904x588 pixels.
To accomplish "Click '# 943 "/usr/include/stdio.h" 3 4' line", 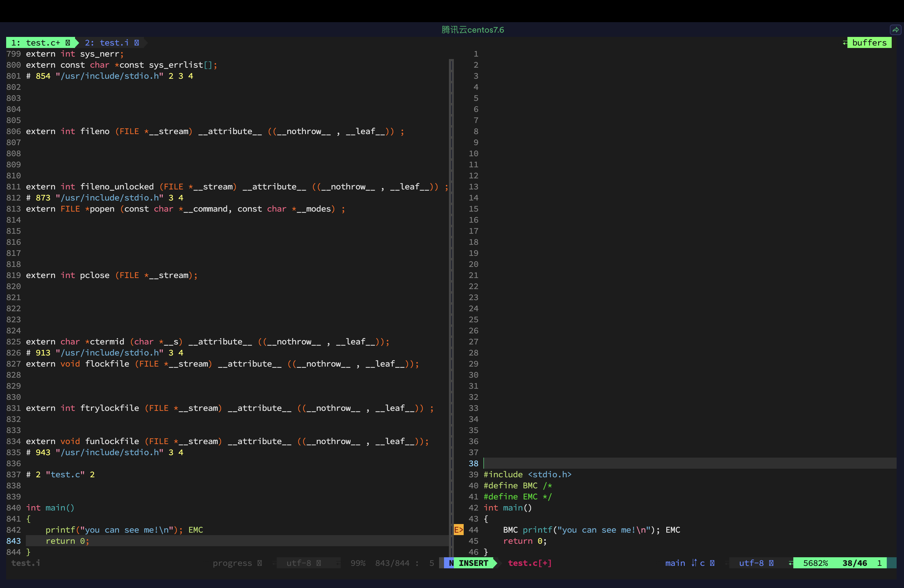I will pyautogui.click(x=105, y=452).
